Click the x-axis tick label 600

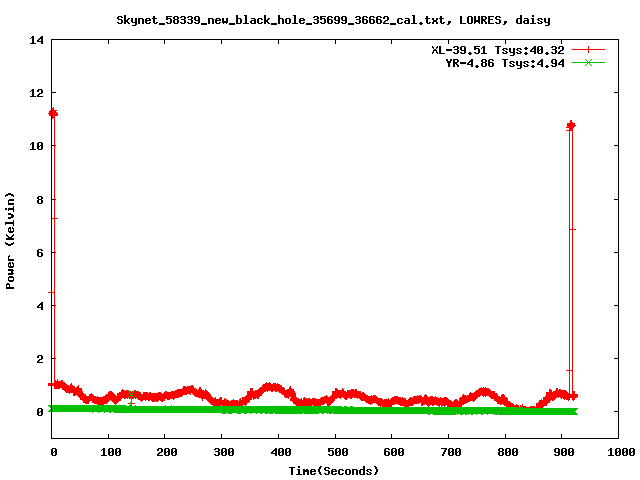click(394, 452)
